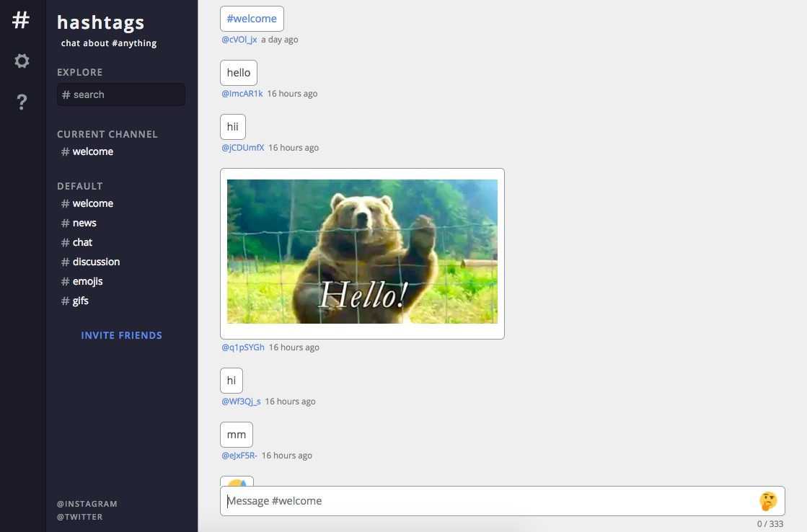Click the 'a day ago' timestamp
This screenshot has width=807, height=532.
click(x=280, y=40)
